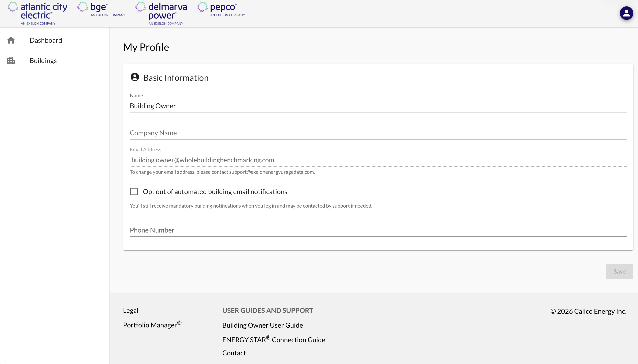This screenshot has width=638, height=364.
Task: Click the user account avatar icon
Action: (626, 13)
